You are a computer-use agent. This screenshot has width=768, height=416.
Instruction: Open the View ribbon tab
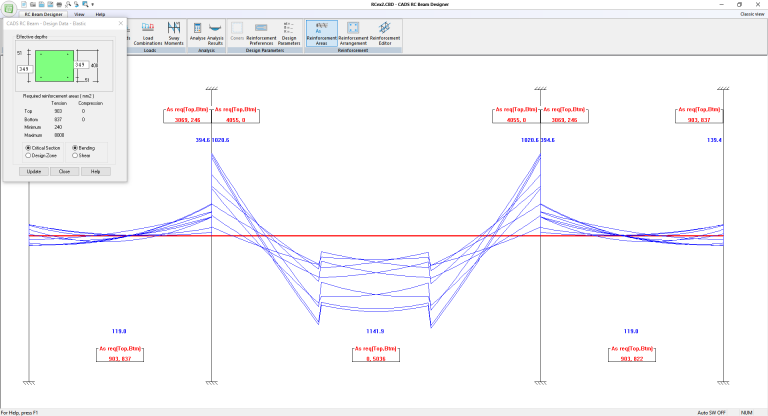[x=79, y=14]
